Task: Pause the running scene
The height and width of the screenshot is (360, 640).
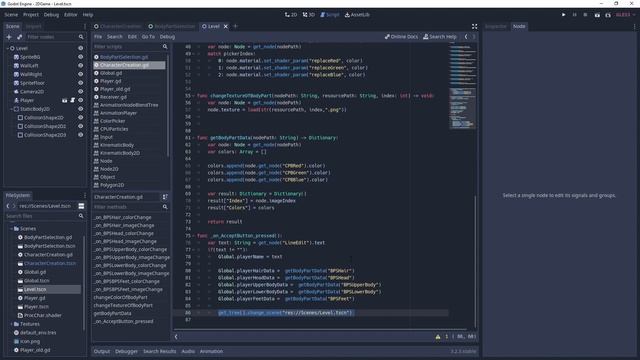Action: 574,15
